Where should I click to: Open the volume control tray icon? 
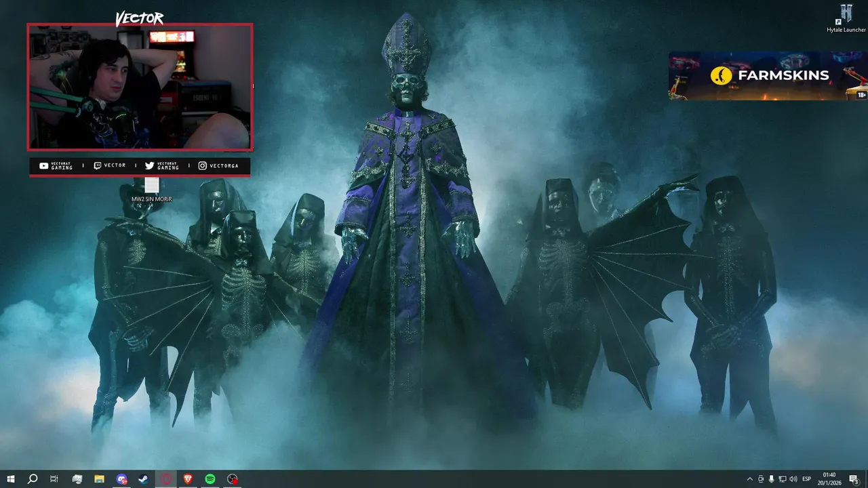point(793,479)
